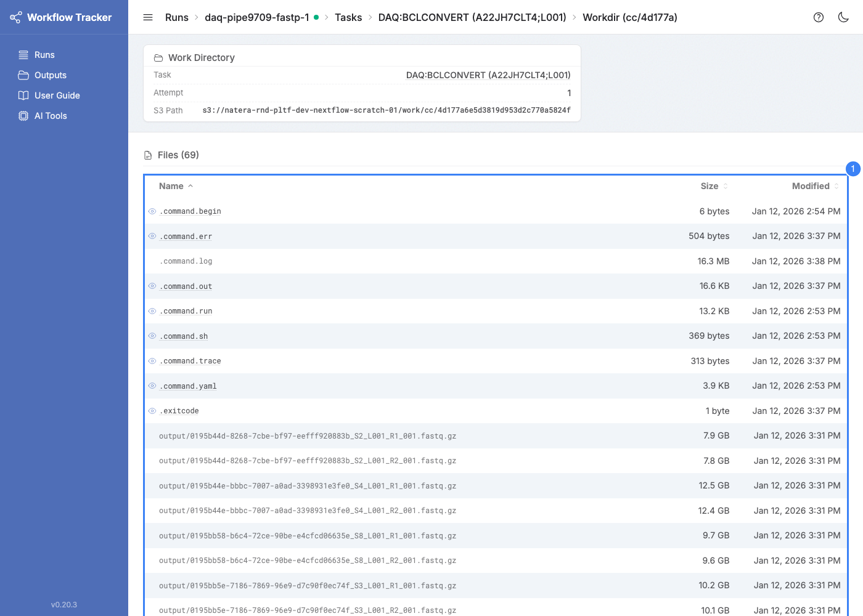Open the .command.out file name
Viewport: 863px width, 616px height.
pyautogui.click(x=186, y=286)
